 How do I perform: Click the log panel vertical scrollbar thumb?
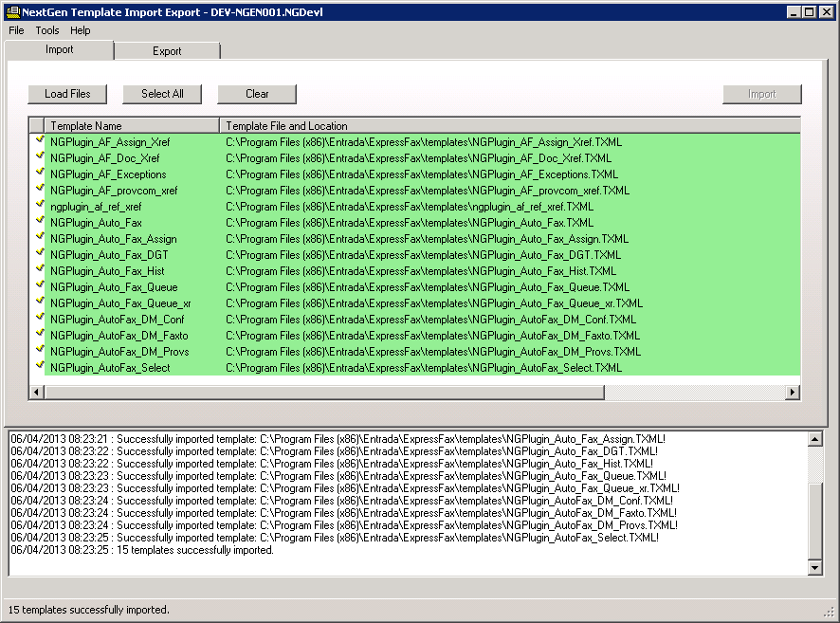814,522
